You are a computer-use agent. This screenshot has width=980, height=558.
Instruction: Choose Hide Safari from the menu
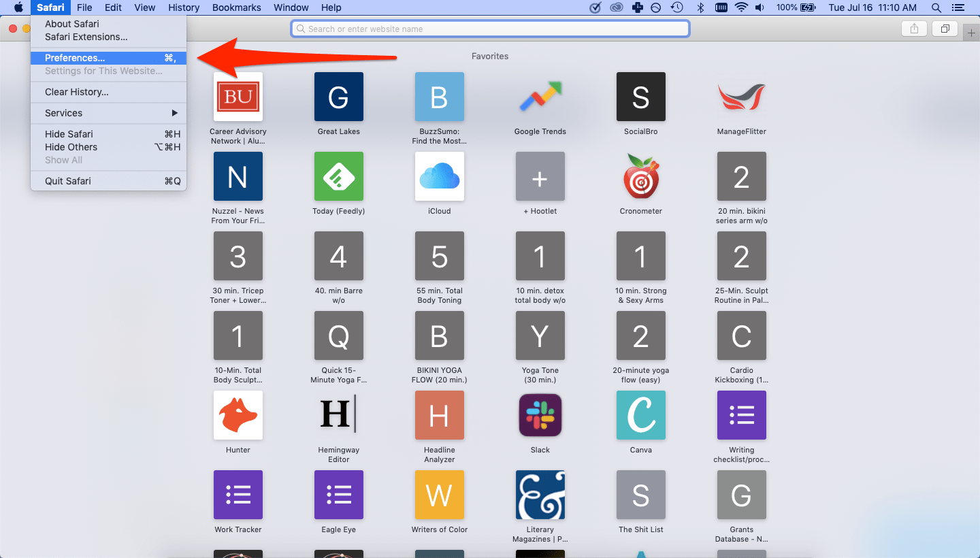tap(109, 134)
